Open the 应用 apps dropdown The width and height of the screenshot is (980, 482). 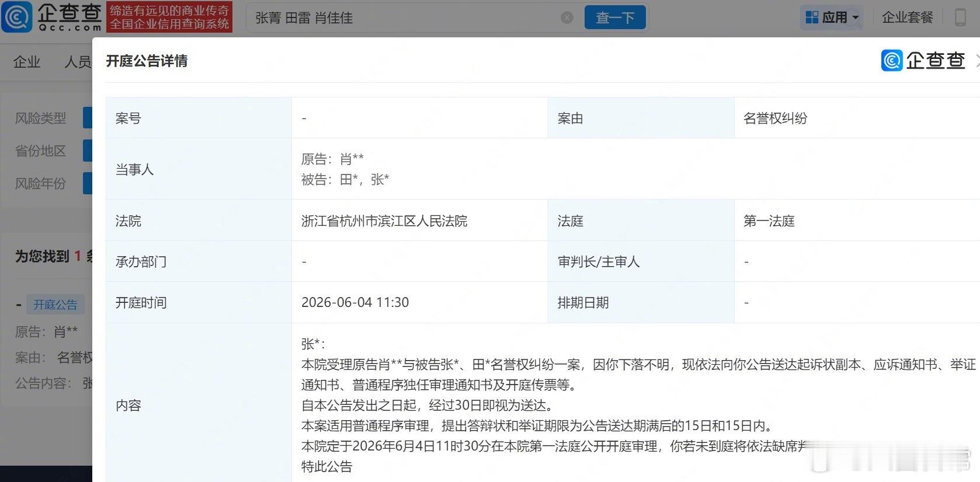pyautogui.click(x=832, y=18)
